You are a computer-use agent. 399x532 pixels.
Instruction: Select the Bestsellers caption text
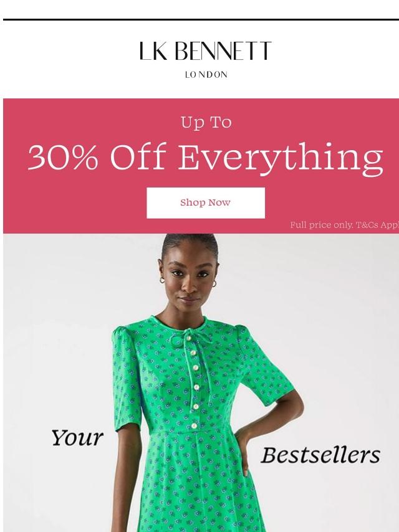tap(320, 455)
